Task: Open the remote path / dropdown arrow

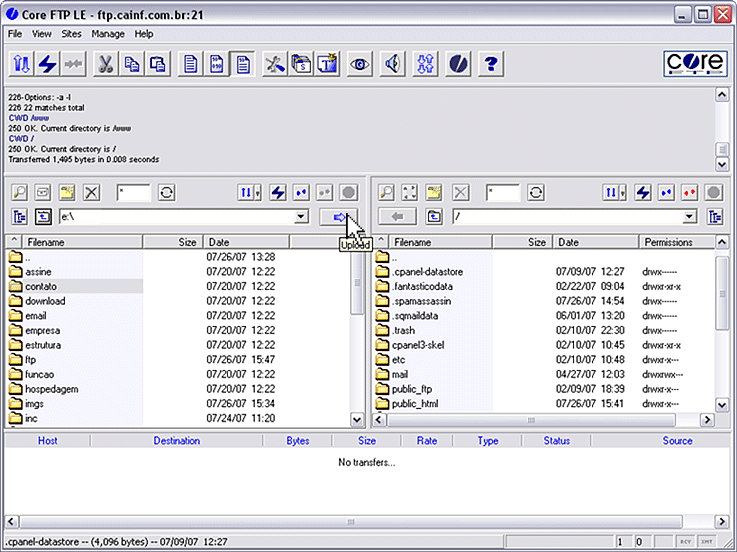Action: [690, 217]
